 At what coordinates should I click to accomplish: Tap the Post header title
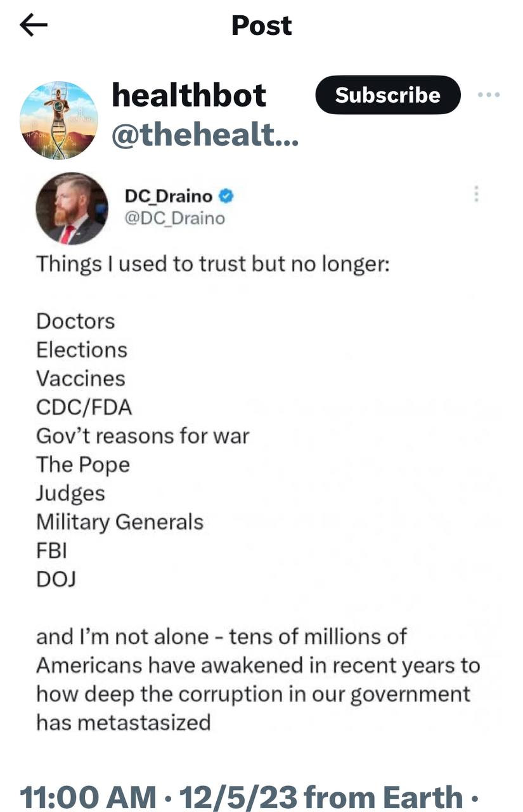pyautogui.click(x=261, y=25)
